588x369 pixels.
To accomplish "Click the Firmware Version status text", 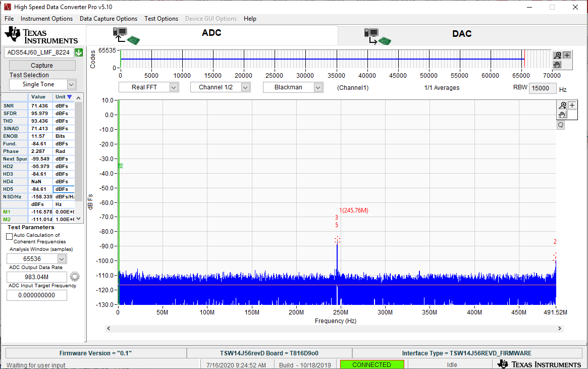I will coord(95,353).
